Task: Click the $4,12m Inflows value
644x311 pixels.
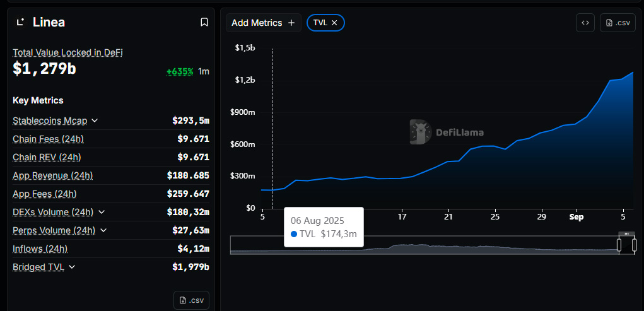Action: [194, 249]
